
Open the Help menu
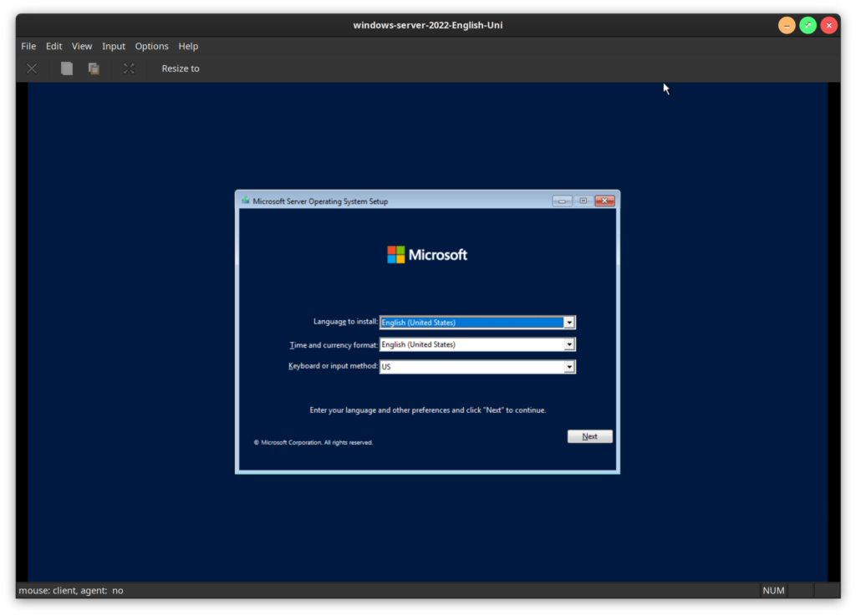188,47
